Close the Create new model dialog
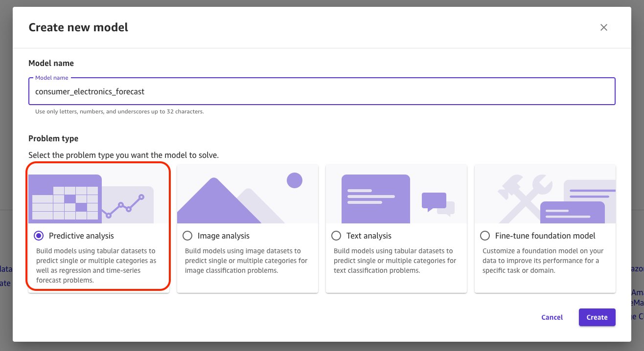The width and height of the screenshot is (644, 351). tap(604, 27)
